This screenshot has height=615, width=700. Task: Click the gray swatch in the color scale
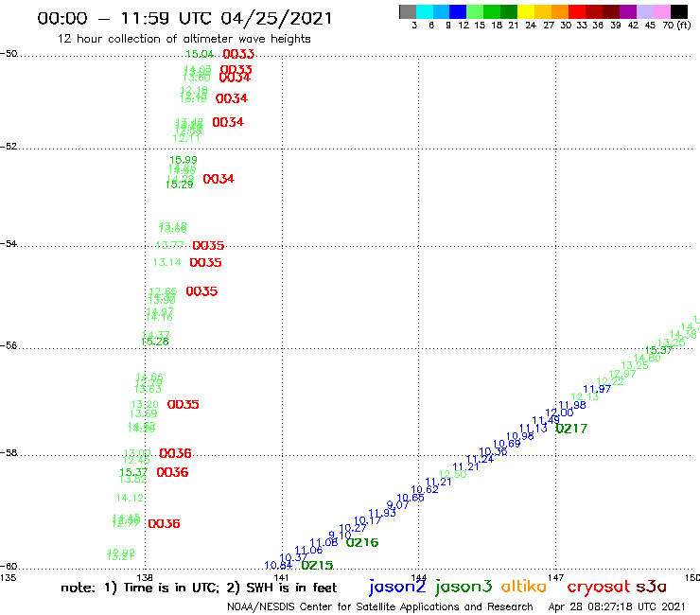pos(408,11)
